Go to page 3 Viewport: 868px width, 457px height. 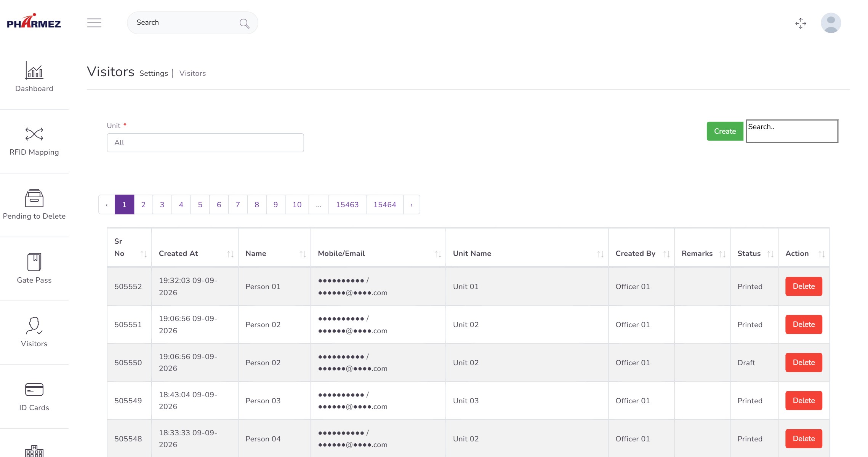pos(162,205)
